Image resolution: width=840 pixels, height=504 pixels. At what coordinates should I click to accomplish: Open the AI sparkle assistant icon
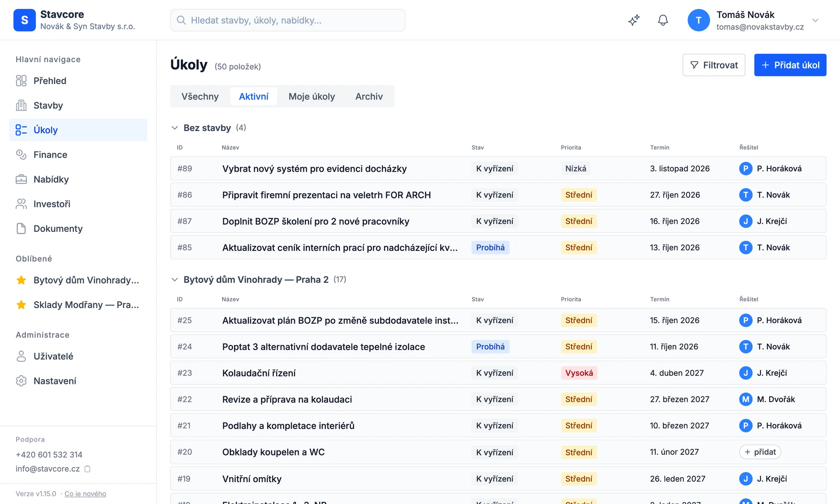[634, 20]
